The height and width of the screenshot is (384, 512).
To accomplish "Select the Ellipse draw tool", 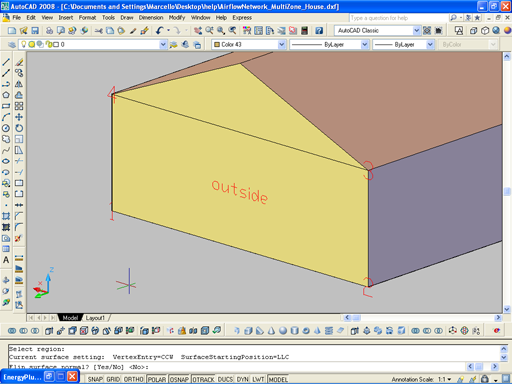I will [6, 161].
